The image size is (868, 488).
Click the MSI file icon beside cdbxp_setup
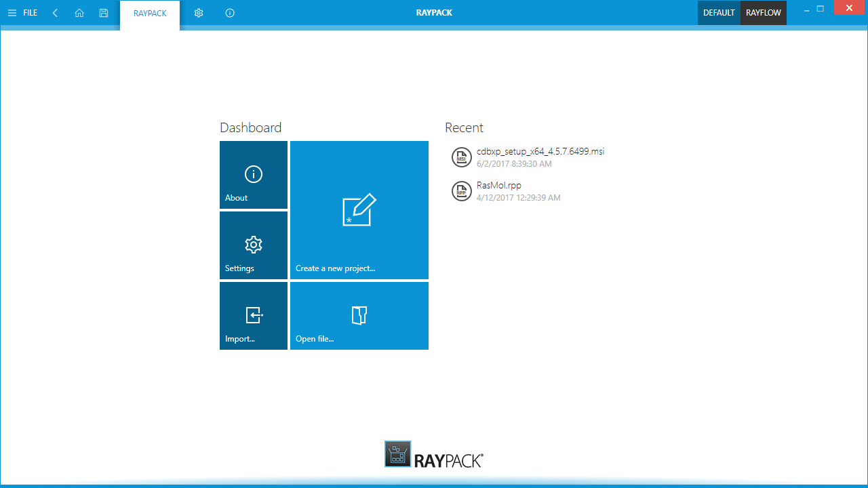coord(462,157)
